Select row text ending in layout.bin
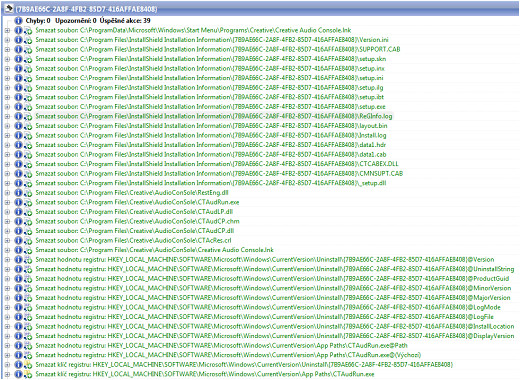This screenshot has height=380, width=520. click(x=211, y=126)
